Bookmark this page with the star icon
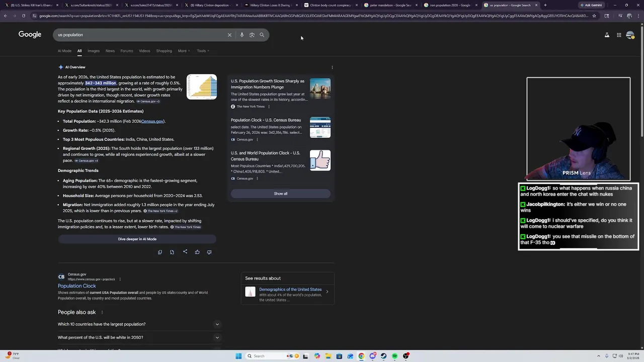 coord(594,16)
